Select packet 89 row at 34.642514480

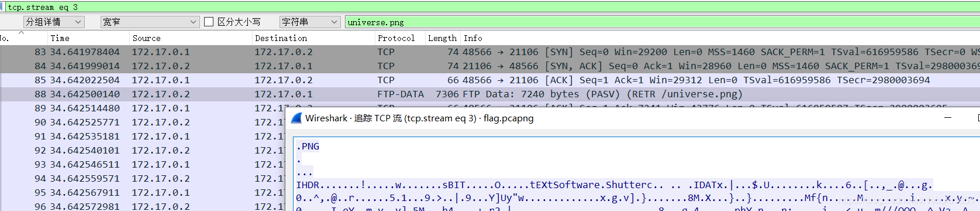click(143, 108)
